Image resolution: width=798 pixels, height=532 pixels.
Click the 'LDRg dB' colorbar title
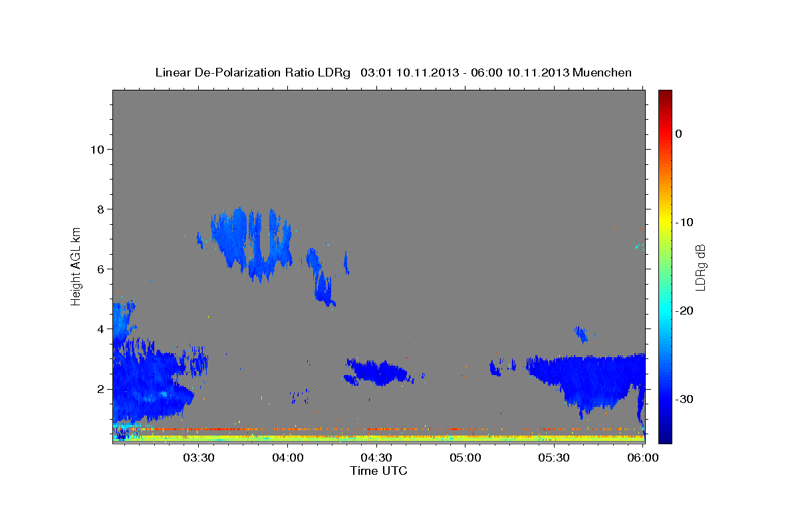(700, 267)
